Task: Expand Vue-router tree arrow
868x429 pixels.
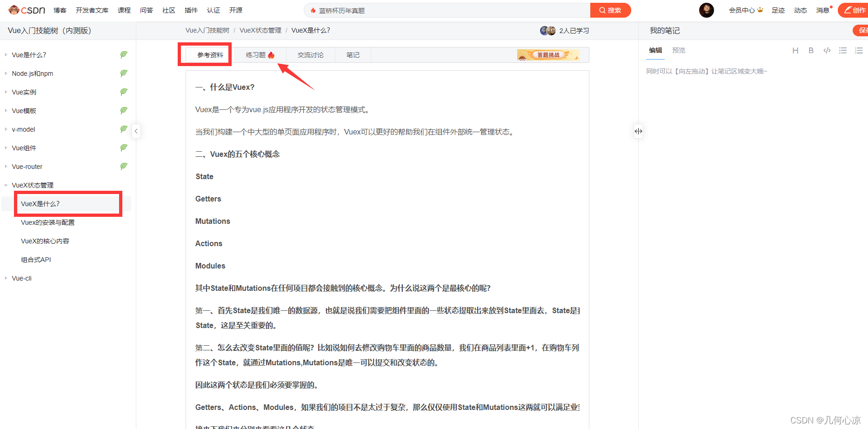Action: point(6,167)
